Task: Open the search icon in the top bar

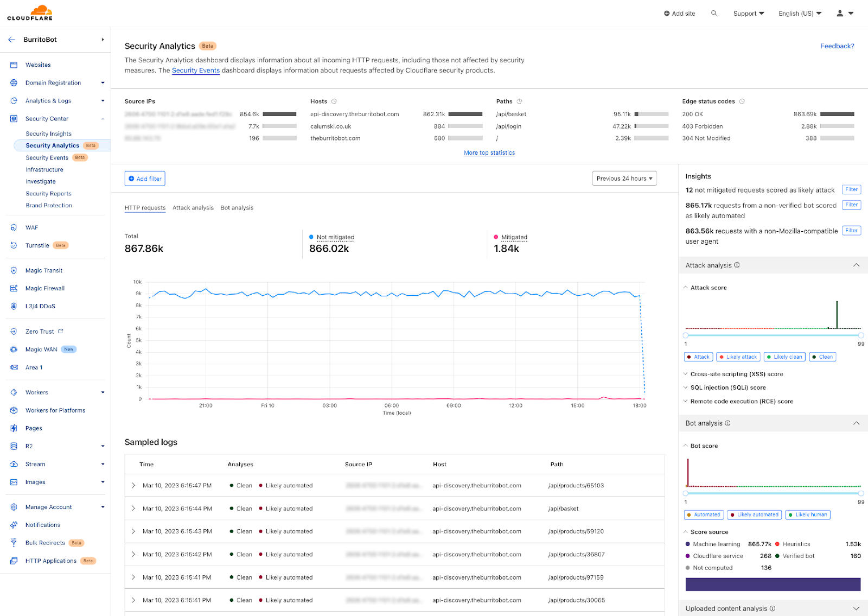Action: (x=714, y=13)
